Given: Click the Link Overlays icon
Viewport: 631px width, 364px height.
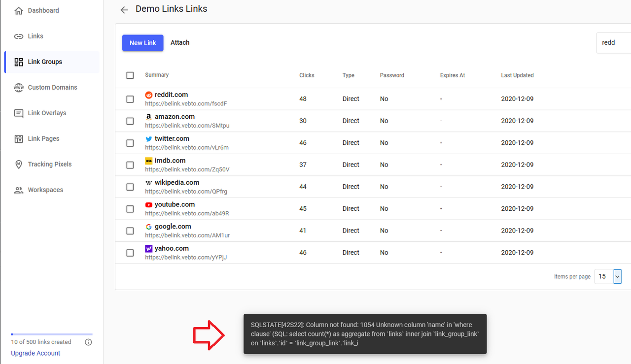Looking at the screenshot, I should (x=19, y=113).
